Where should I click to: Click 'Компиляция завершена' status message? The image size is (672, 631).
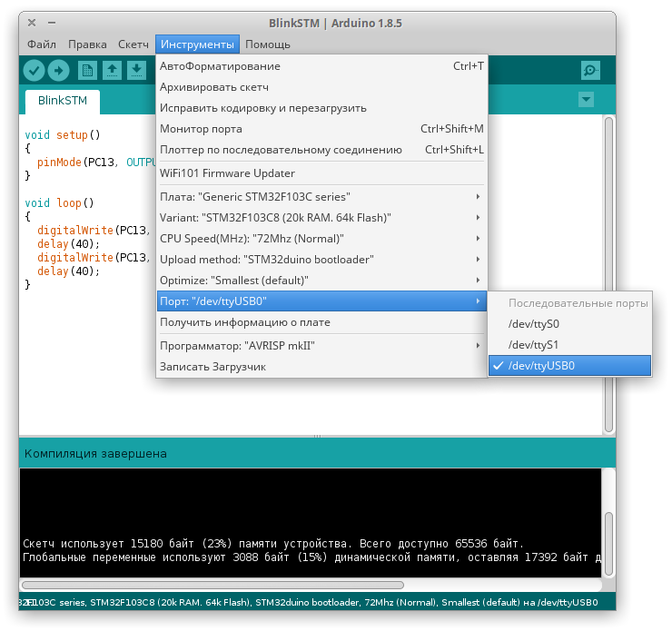click(x=95, y=454)
